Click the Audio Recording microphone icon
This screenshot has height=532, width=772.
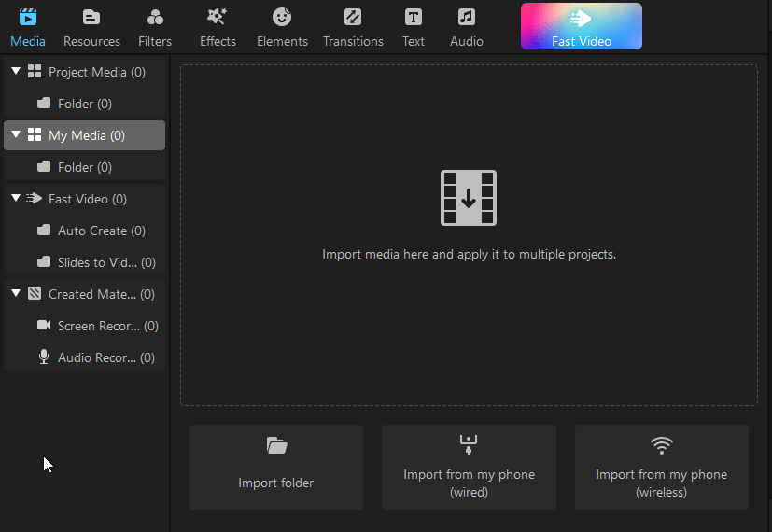tap(44, 357)
